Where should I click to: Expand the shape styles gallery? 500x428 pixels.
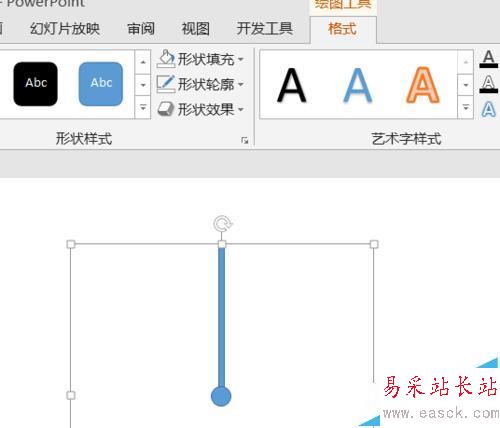coord(143,107)
